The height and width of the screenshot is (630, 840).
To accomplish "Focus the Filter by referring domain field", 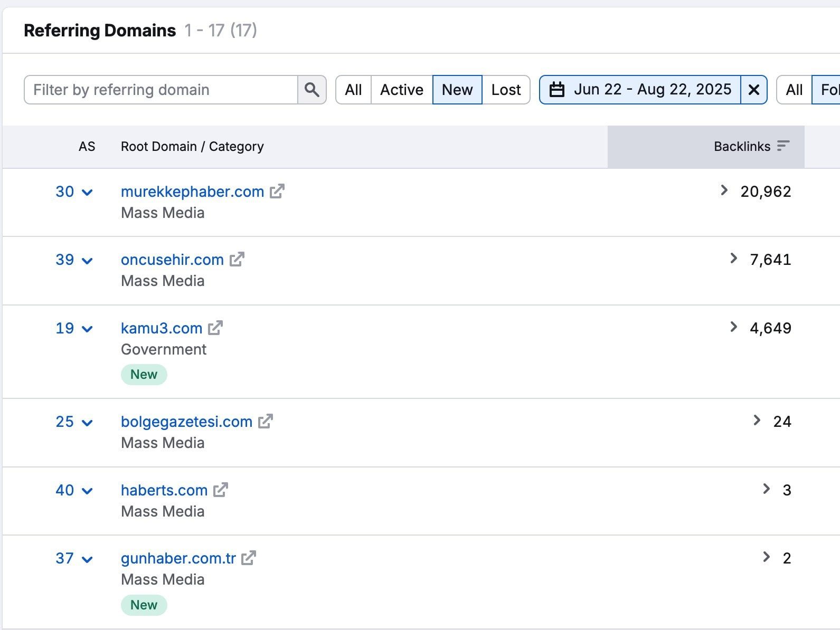I will click(x=161, y=90).
